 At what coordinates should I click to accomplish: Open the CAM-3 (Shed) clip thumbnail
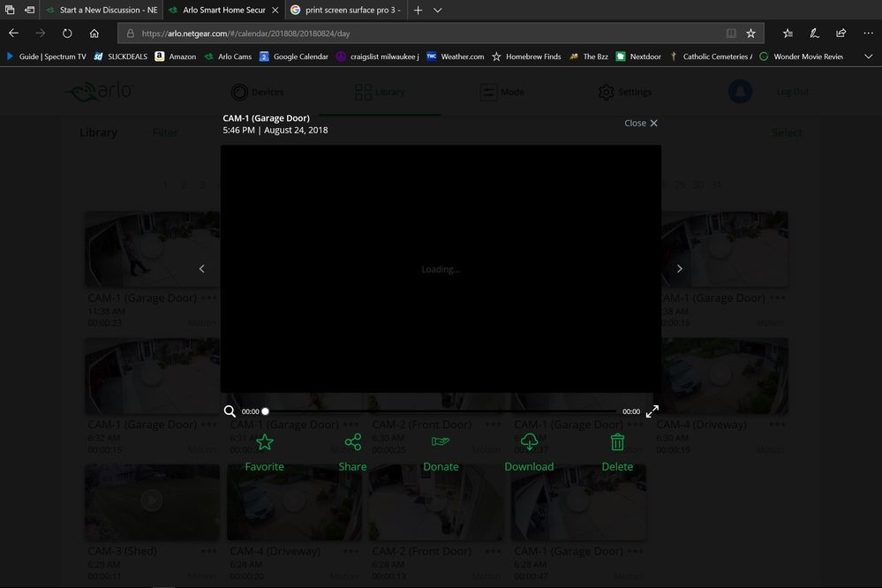tap(152, 501)
